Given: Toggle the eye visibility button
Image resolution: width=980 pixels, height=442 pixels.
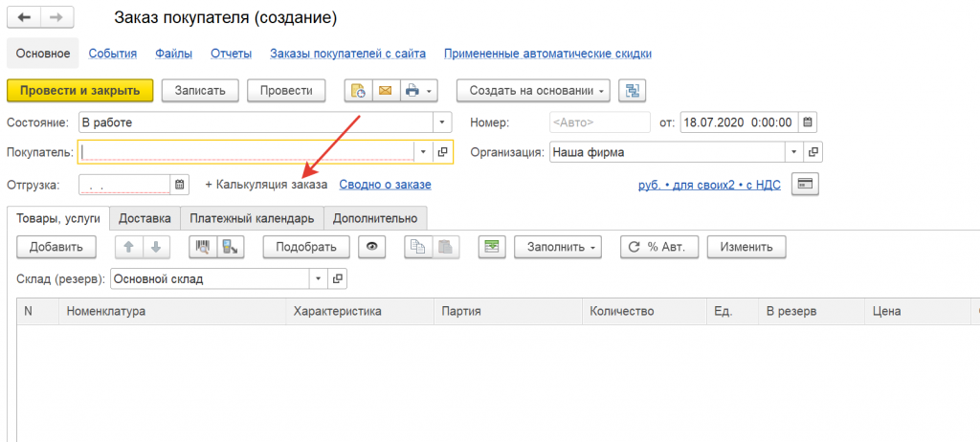Looking at the screenshot, I should click(372, 247).
